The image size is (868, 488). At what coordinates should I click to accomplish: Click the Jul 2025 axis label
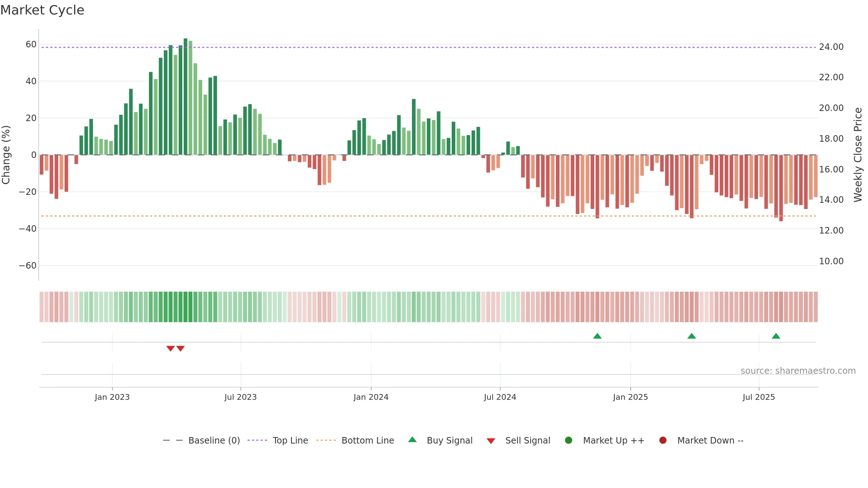759,397
